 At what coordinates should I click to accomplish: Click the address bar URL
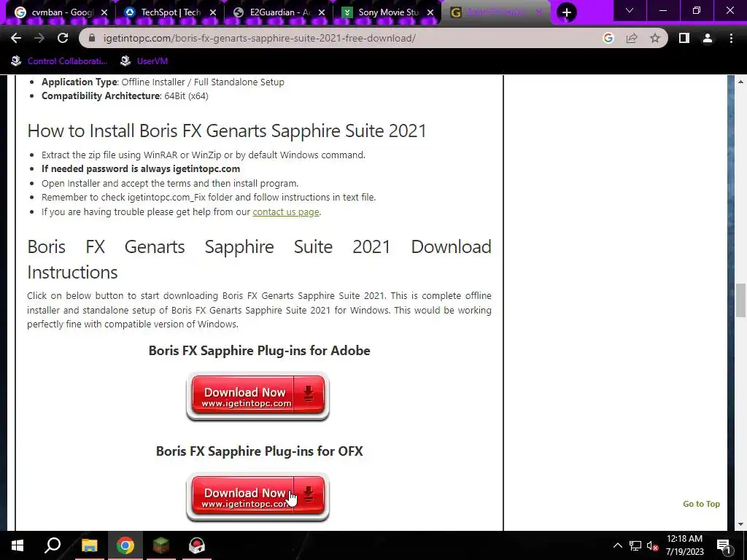[259, 38]
